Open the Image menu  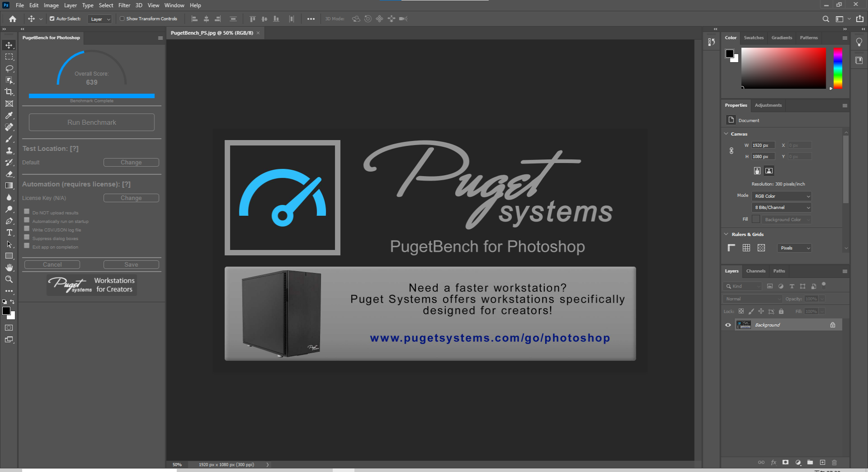pyautogui.click(x=51, y=5)
